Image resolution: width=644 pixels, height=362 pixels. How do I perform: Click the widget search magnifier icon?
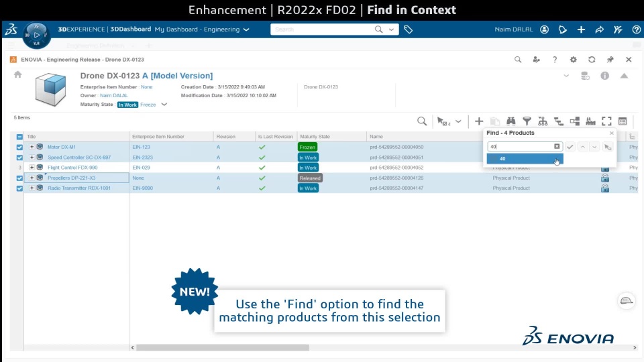518,60
